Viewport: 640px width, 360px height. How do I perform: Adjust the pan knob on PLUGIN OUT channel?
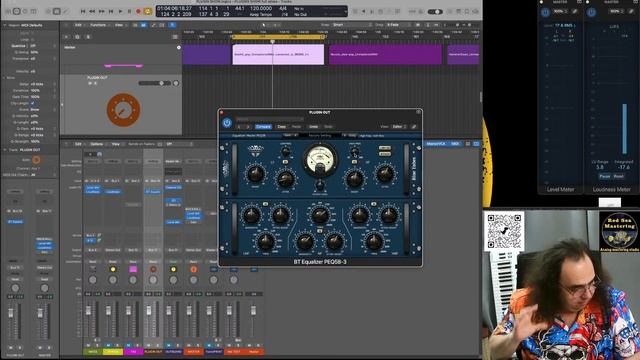(x=153, y=280)
